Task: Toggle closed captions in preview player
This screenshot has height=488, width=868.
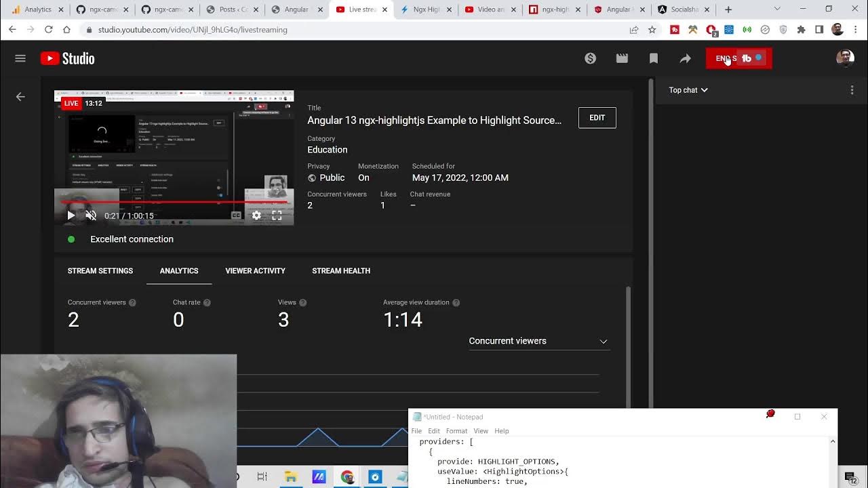Action: pos(236,216)
